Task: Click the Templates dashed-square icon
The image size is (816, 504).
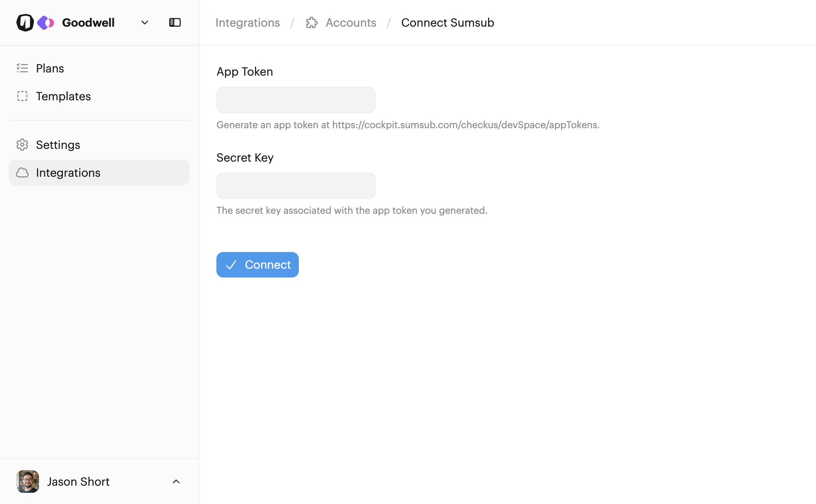Action: coord(22,96)
